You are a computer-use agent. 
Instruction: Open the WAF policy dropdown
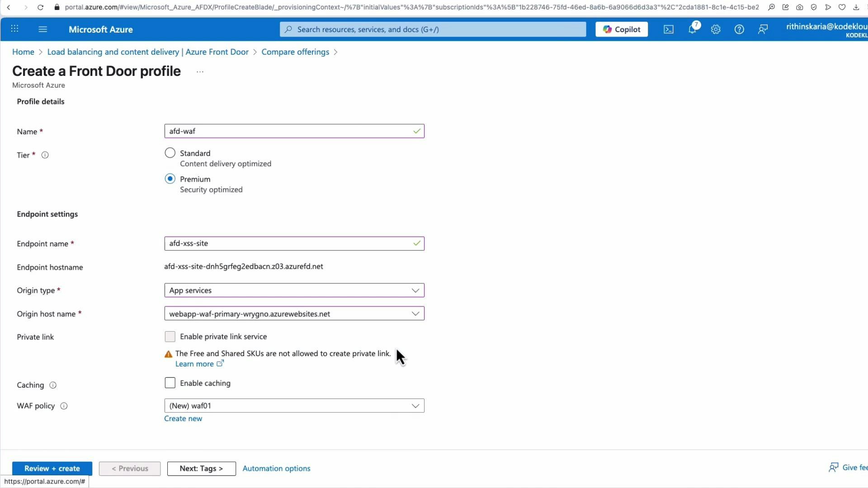(415, 405)
